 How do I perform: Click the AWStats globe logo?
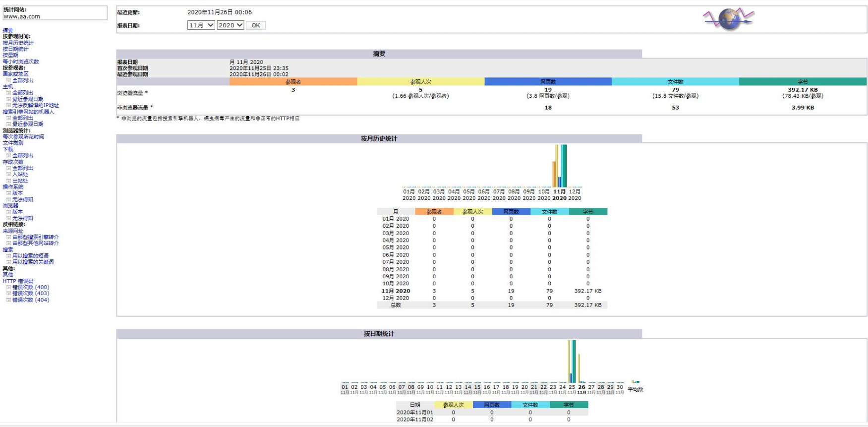[729, 19]
